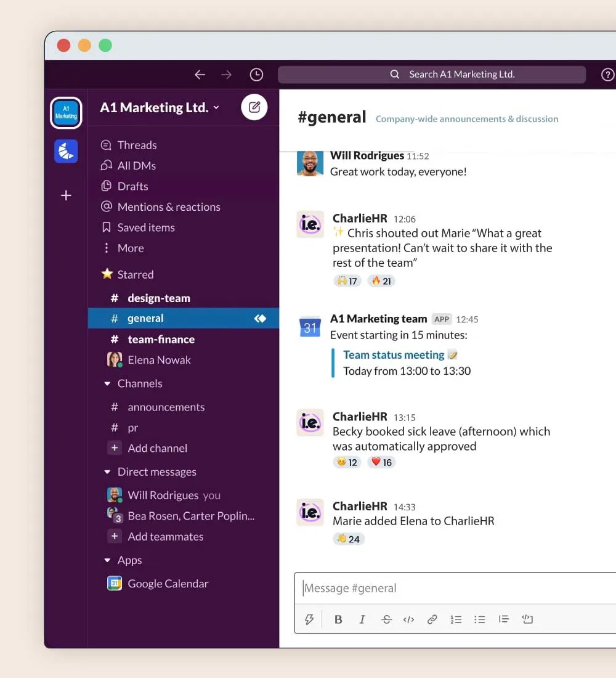
Task: Open help with the question mark icon
Action: pyautogui.click(x=607, y=75)
